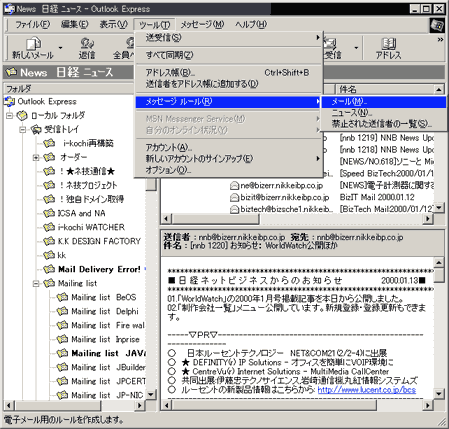Screen dimensions: 449x429
Task: Expand the オーダー folder node
Action: [36, 157]
